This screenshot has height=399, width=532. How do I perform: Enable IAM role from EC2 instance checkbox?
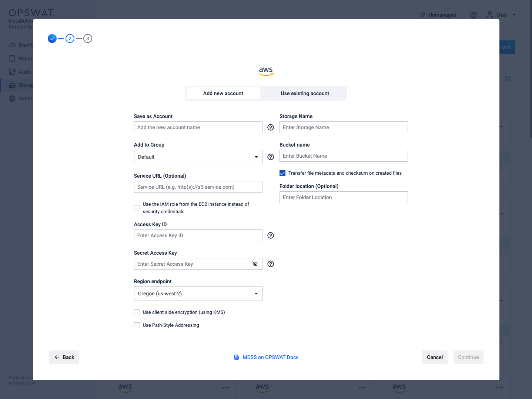[x=137, y=208]
